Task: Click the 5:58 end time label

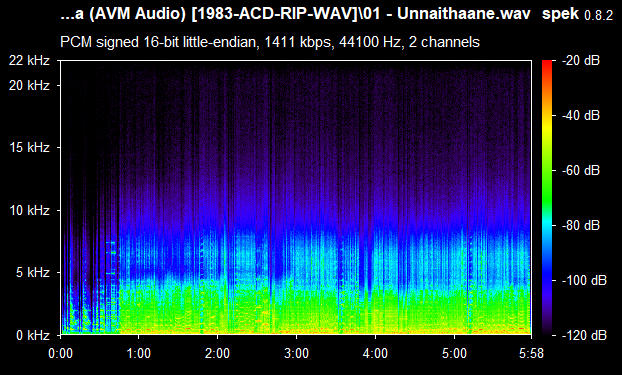Action: pos(531,353)
